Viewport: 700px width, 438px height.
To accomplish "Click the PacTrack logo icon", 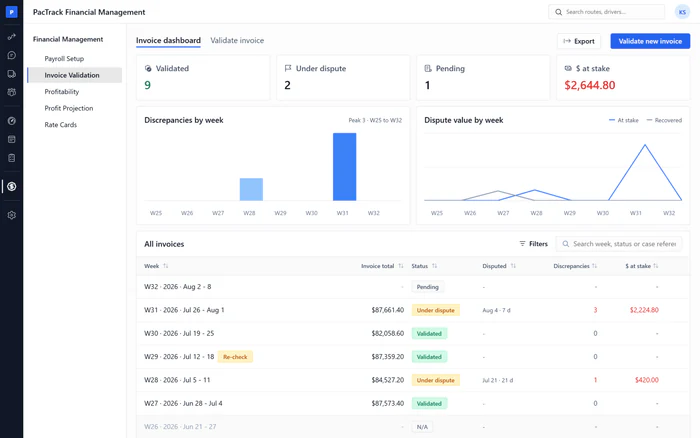I will [x=12, y=12].
